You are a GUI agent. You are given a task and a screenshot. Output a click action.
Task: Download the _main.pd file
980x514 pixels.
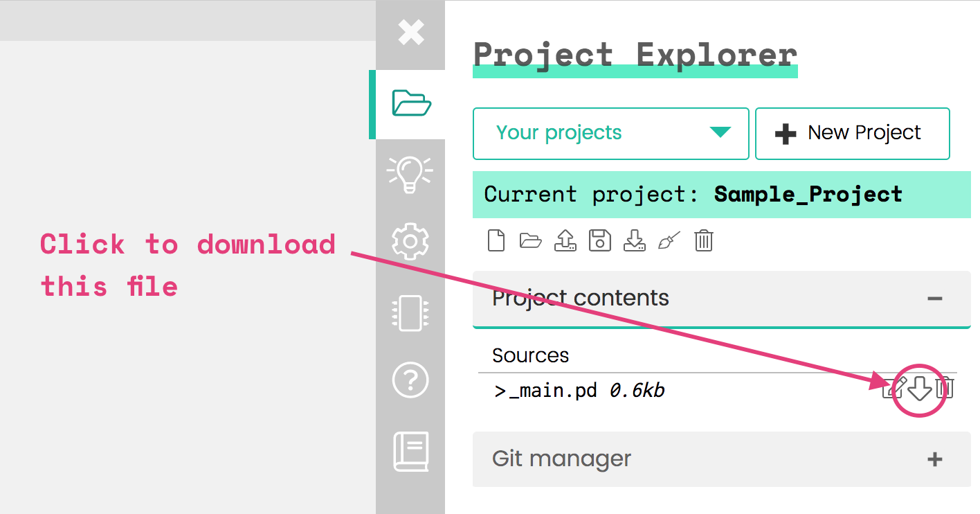[x=919, y=389]
